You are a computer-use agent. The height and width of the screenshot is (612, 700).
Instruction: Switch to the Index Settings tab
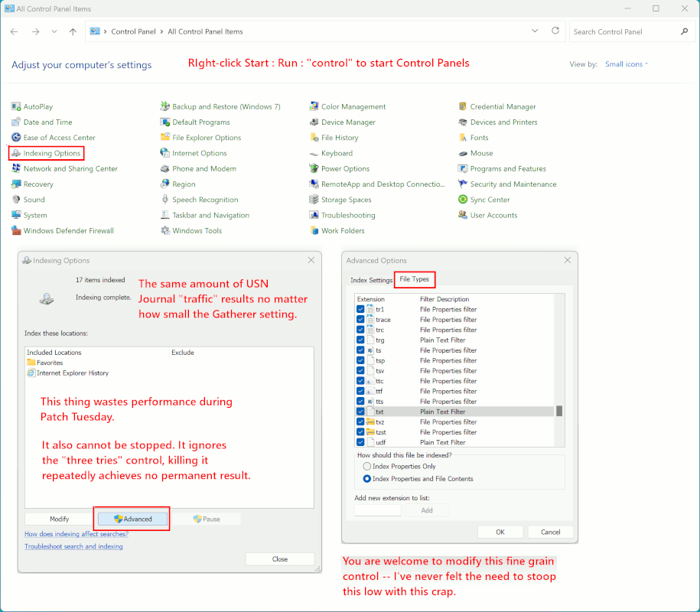(371, 280)
